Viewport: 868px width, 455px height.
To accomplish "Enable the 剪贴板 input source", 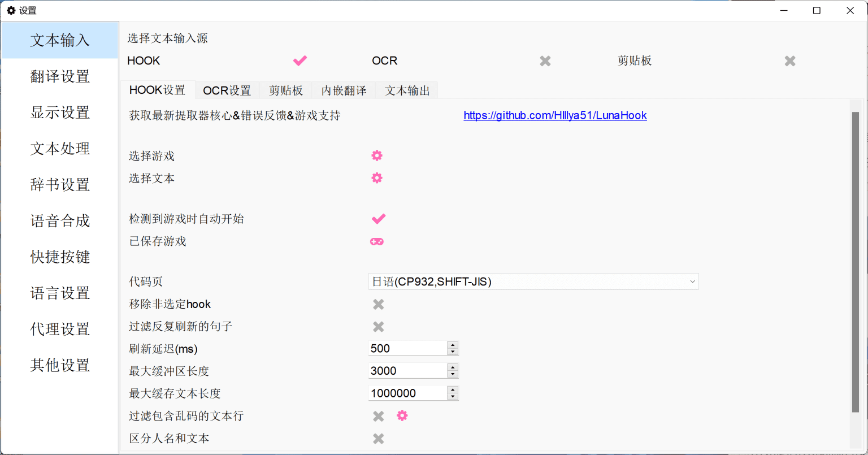I will click(x=790, y=61).
